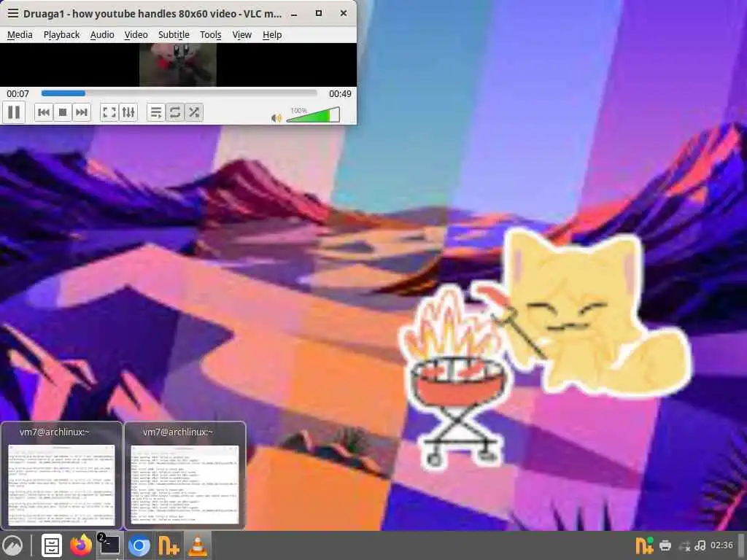The width and height of the screenshot is (747, 560).
Task: Open the Video menu
Action: click(x=136, y=35)
